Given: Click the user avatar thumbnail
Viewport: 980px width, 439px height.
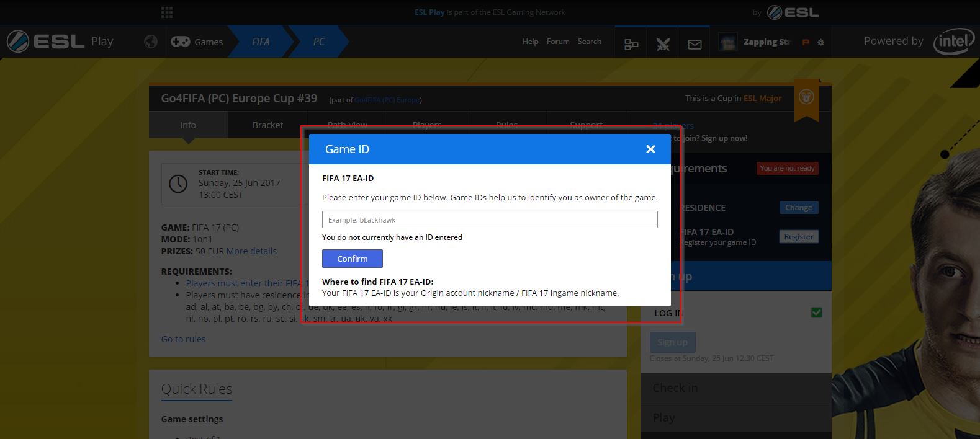Looking at the screenshot, I should [x=727, y=42].
